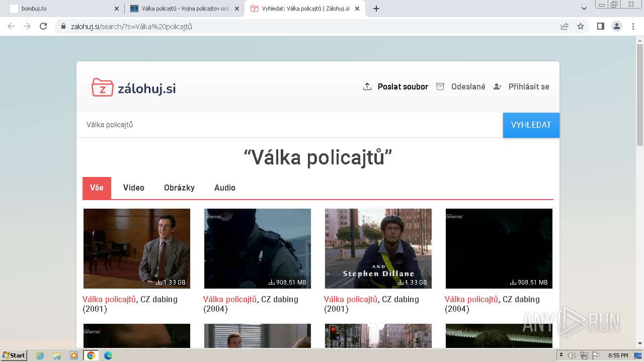Close the bombuj.to tab
Screen dimensions: 644x362
tap(117, 9)
